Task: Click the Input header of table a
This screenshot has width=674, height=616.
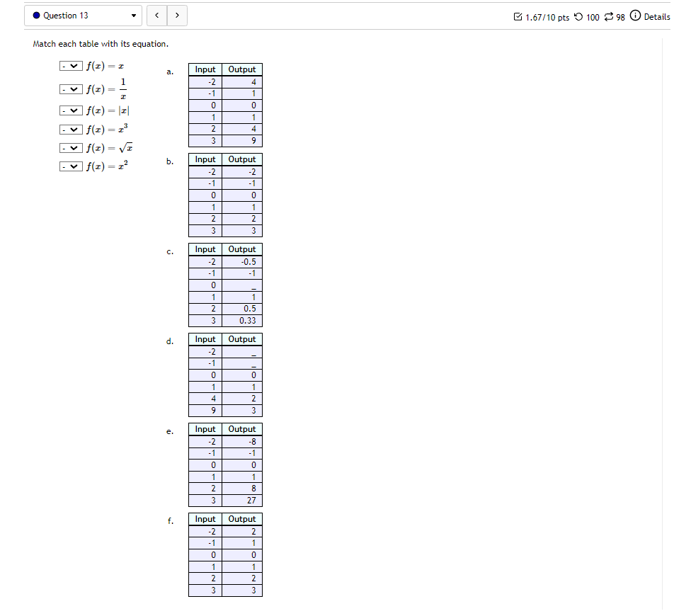Action: click(x=205, y=69)
